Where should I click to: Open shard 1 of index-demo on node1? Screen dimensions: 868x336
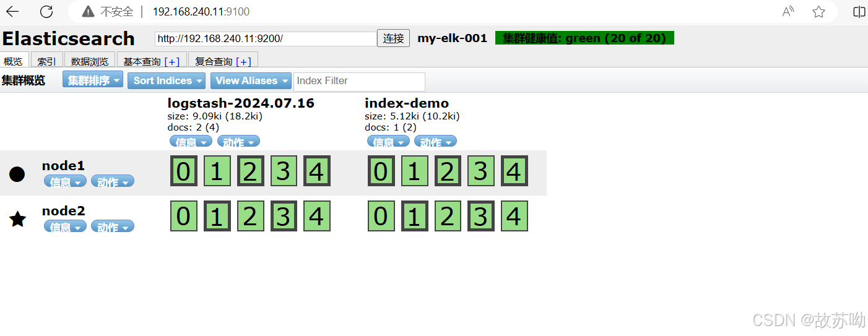click(x=414, y=171)
